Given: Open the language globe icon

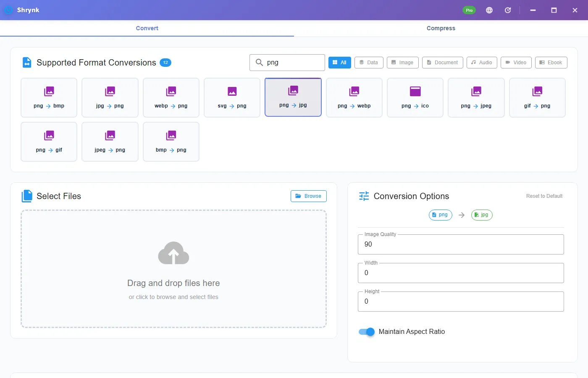Looking at the screenshot, I should pyautogui.click(x=489, y=10).
